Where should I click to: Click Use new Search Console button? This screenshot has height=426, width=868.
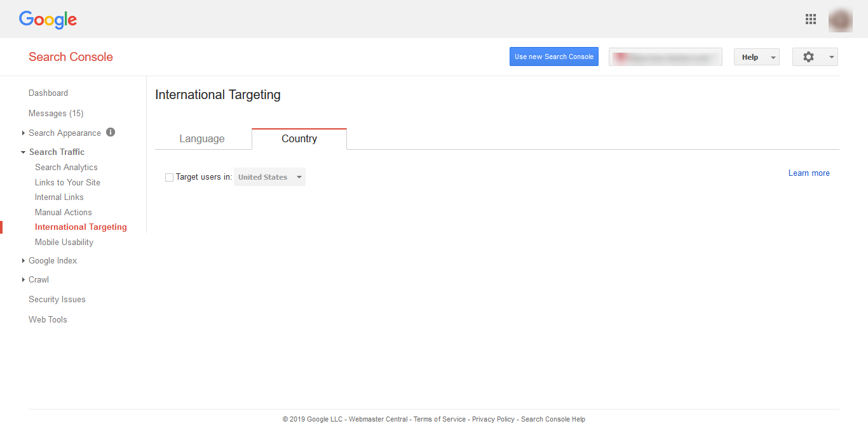553,57
